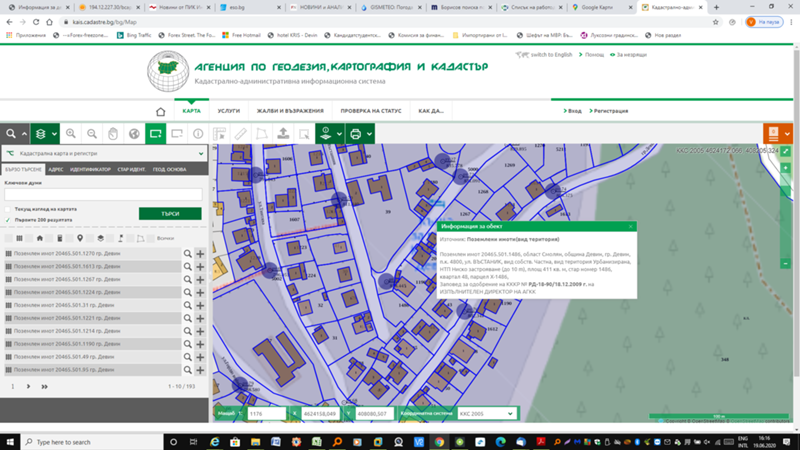Click the zoom out magnifier tool
800x450 pixels.
92,133
